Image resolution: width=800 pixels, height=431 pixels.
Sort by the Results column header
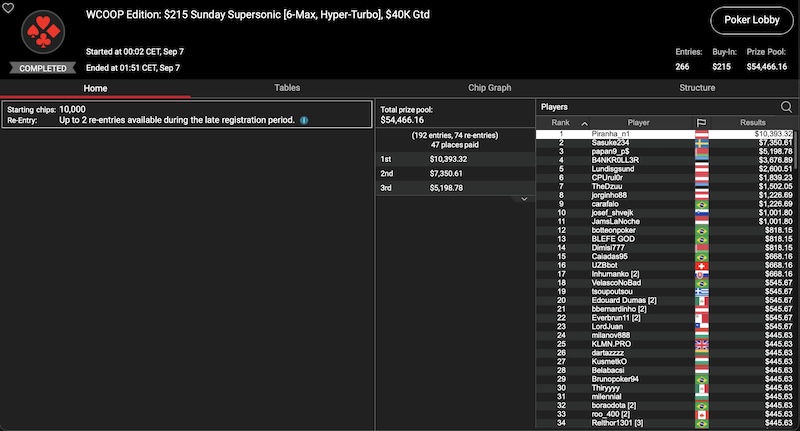pos(753,122)
